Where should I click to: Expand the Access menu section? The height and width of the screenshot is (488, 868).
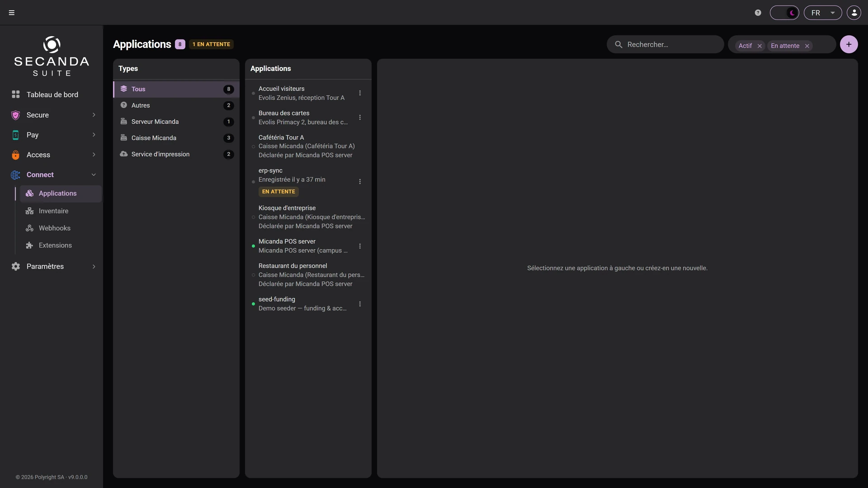click(x=52, y=155)
